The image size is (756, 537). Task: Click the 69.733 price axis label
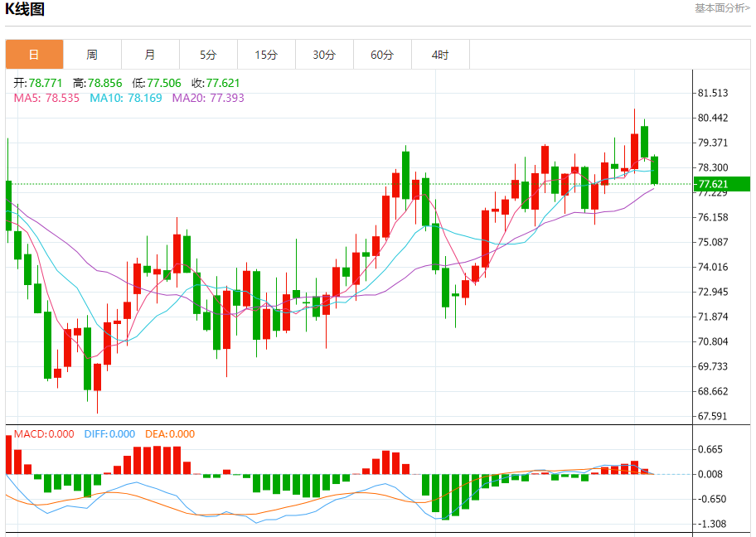pos(713,366)
